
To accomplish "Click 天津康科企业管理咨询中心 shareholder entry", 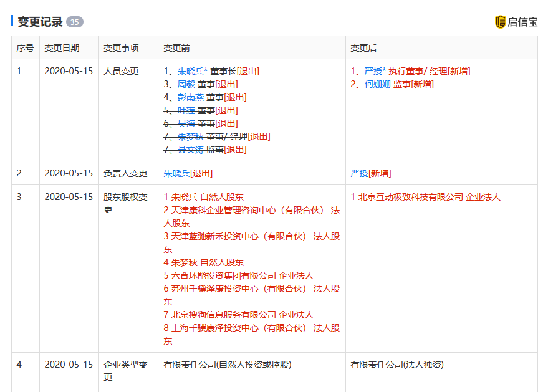I will [252, 216].
